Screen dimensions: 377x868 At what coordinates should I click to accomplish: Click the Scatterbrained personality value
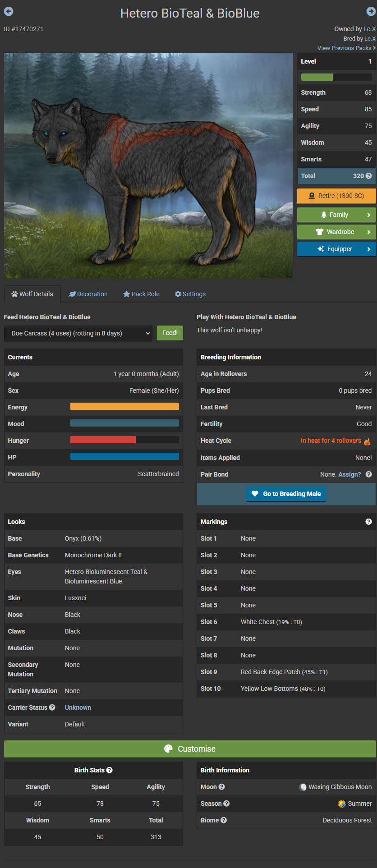[x=158, y=474]
